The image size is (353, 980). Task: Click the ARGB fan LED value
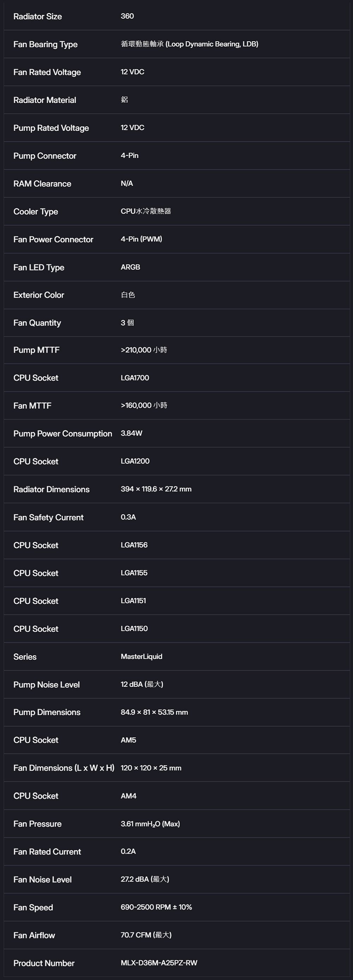click(x=130, y=267)
